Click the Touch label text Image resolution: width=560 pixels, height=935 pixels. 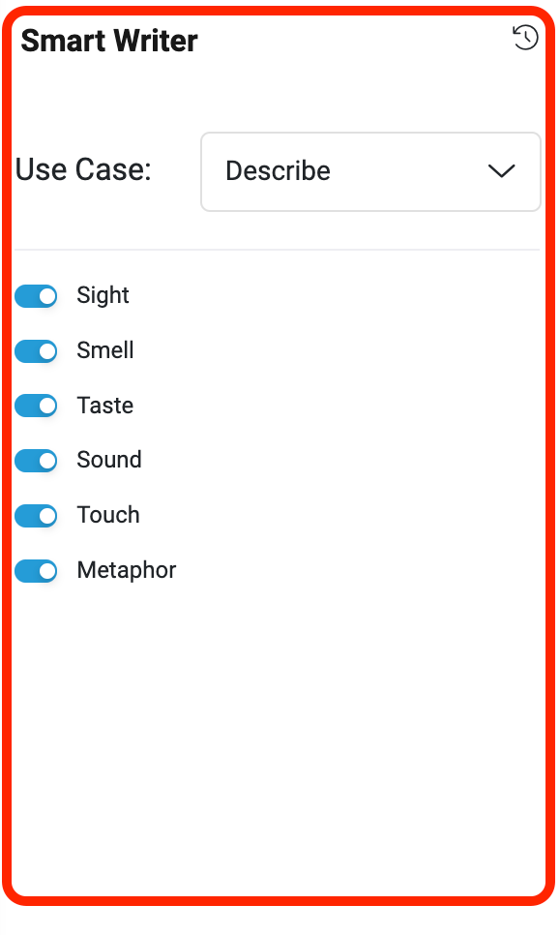(107, 515)
